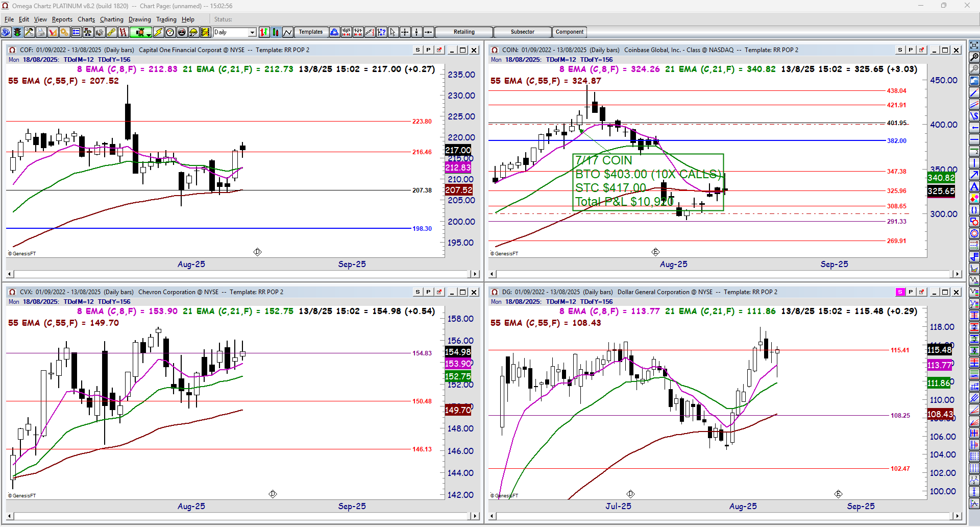Toggle the S button on COF chart
Image resolution: width=980 pixels, height=527 pixels.
[x=418, y=50]
